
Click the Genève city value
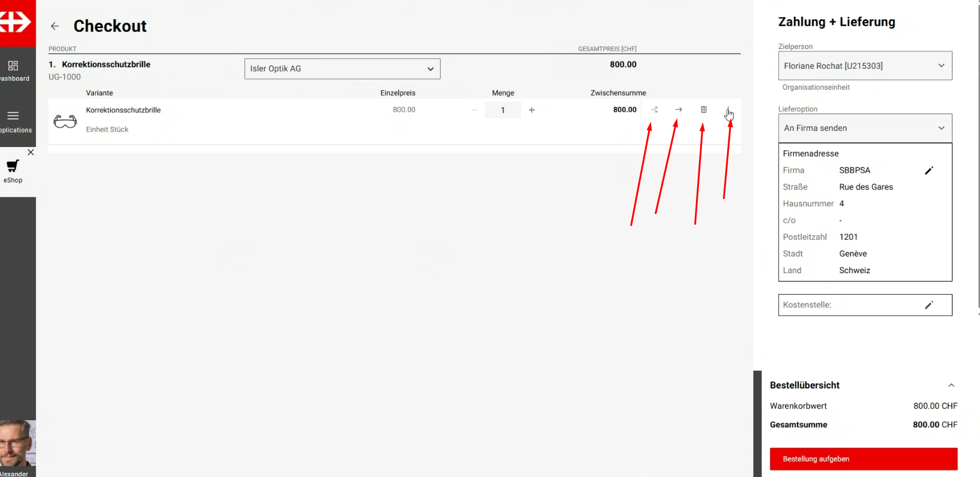(853, 254)
